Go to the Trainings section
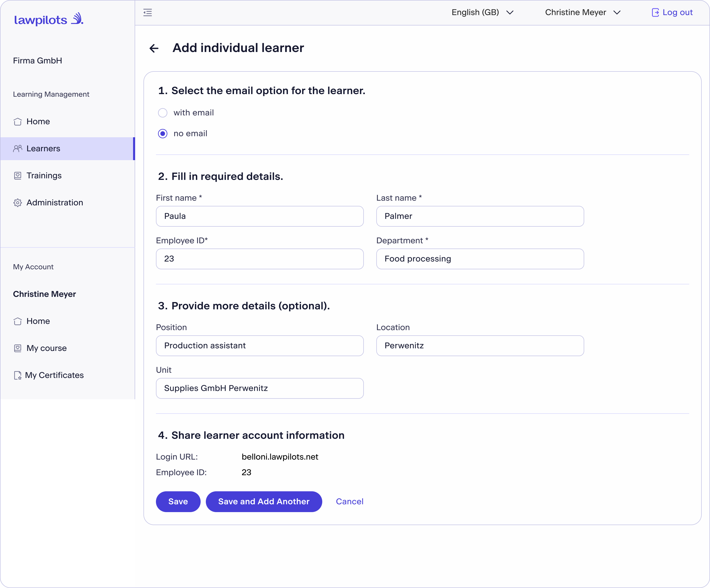The height and width of the screenshot is (588, 710). tap(68, 175)
